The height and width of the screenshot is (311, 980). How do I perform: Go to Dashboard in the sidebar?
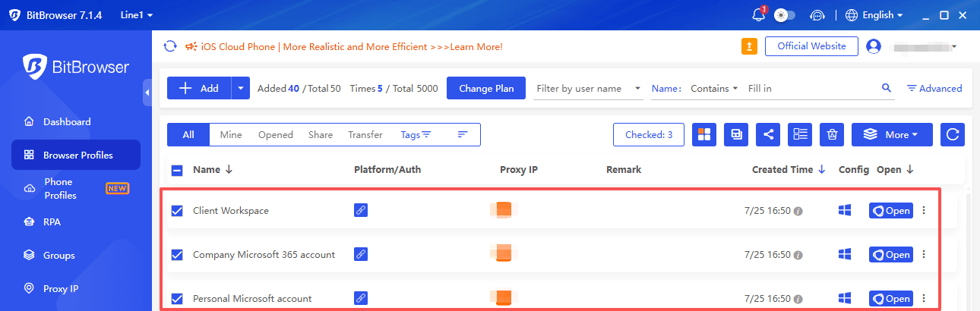tap(76, 121)
